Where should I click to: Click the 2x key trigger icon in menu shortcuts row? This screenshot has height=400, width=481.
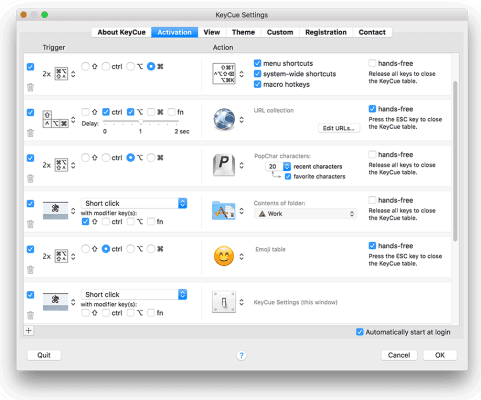coord(61,74)
